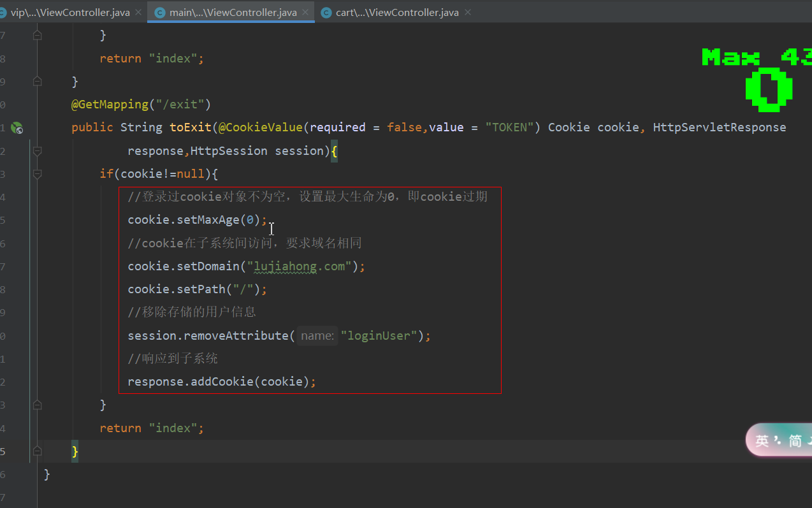Collapse the if(cookie!=null) block using the fold marker
The image size is (812, 508).
click(x=37, y=174)
